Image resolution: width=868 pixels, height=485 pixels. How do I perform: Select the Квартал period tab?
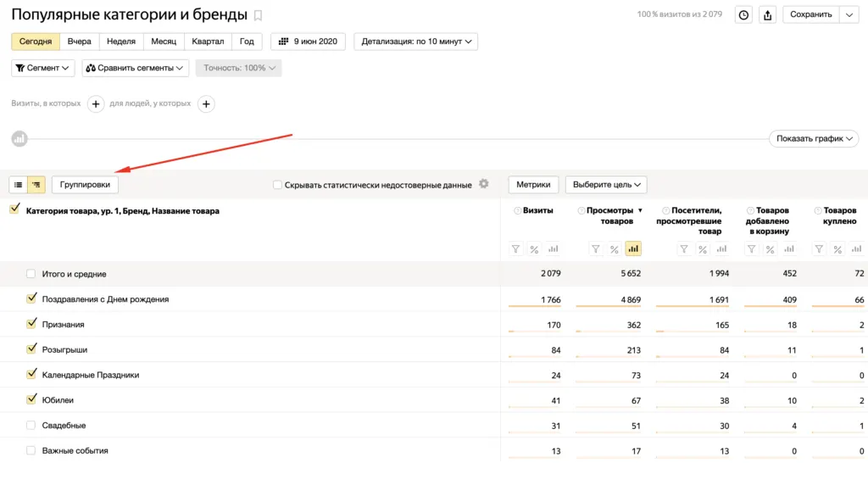[x=208, y=42]
